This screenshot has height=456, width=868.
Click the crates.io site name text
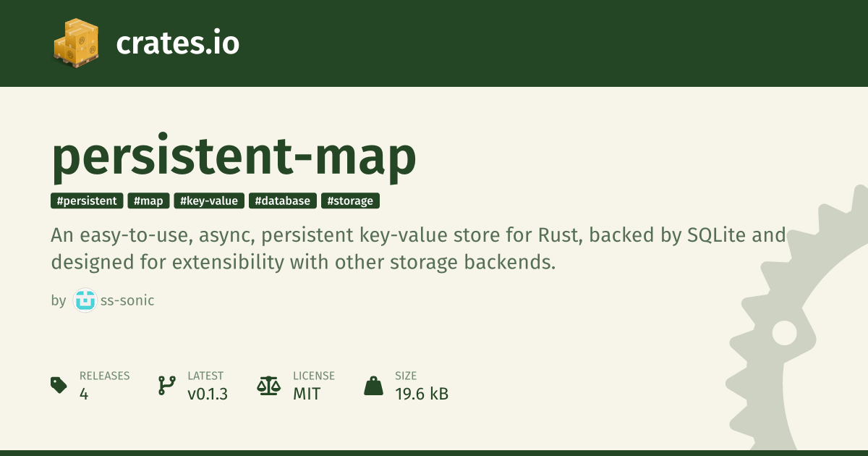[x=177, y=44]
